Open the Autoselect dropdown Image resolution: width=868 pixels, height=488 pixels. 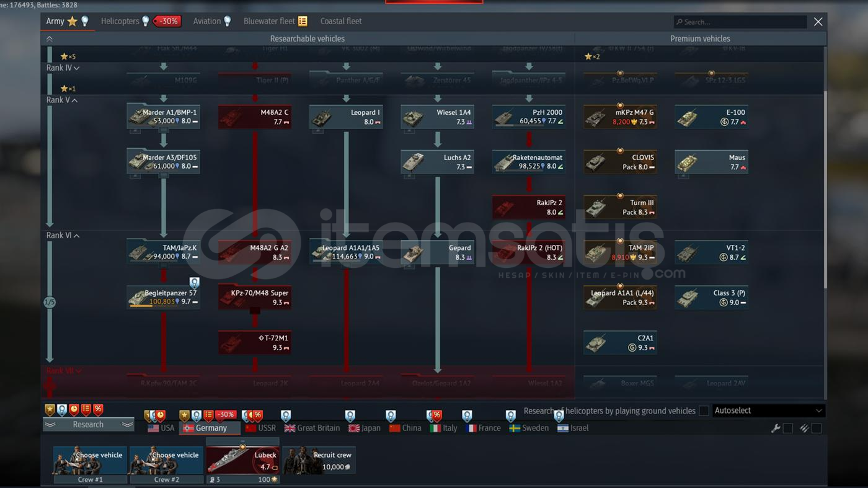(768, 410)
